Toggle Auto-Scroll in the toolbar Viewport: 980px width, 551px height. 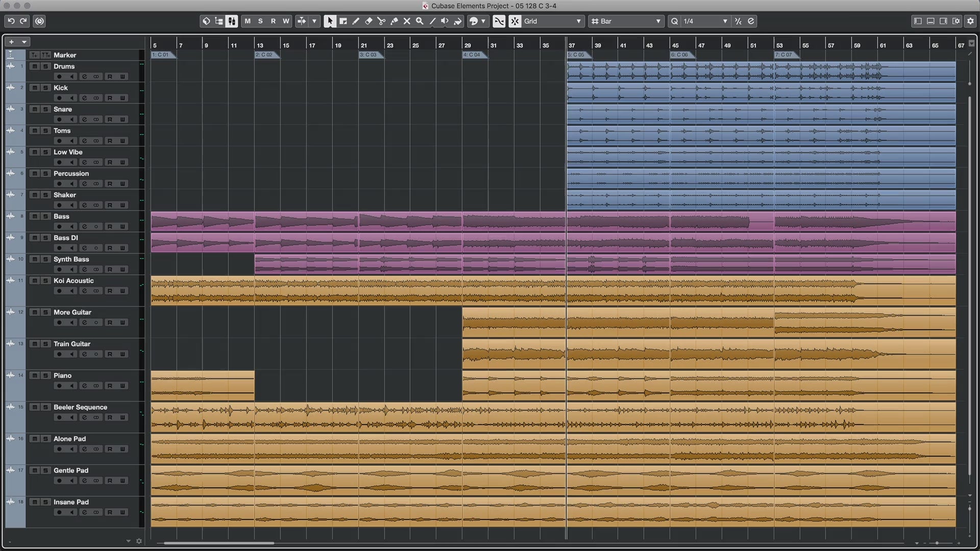click(302, 21)
